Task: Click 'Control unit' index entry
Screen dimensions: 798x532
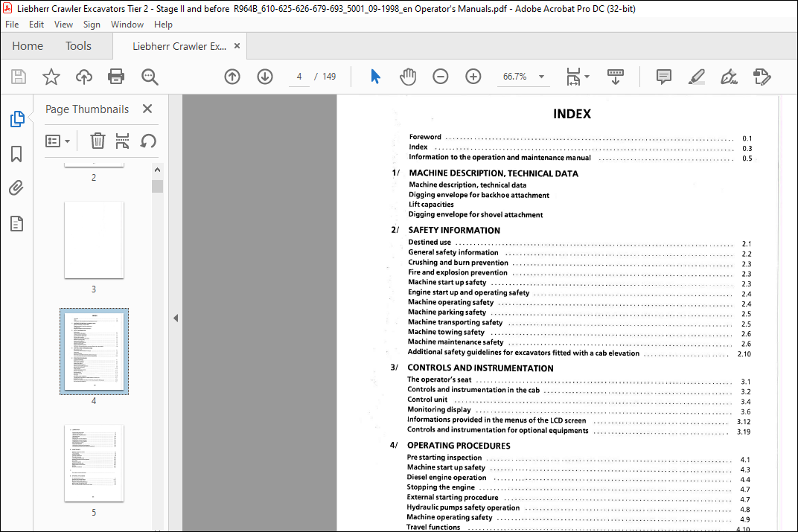Action: (x=427, y=400)
